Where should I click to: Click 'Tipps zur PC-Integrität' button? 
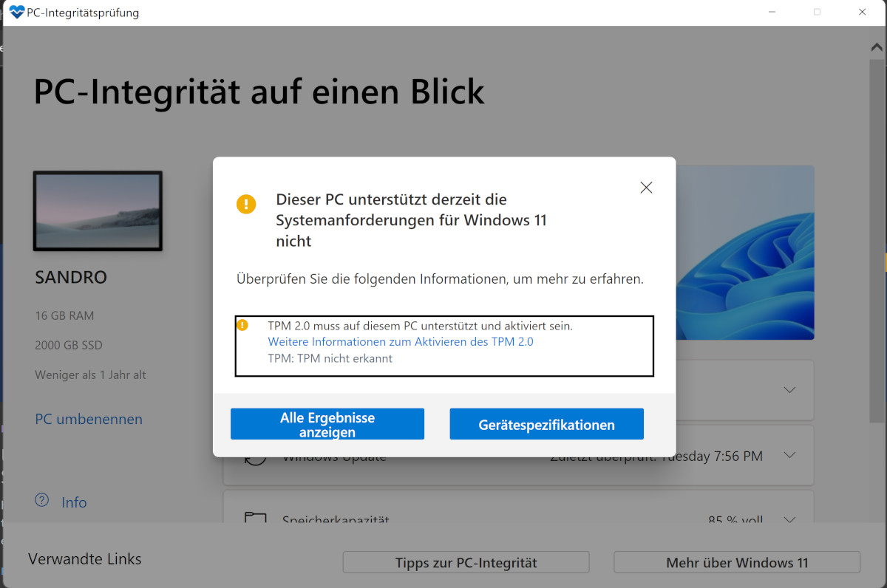point(466,562)
